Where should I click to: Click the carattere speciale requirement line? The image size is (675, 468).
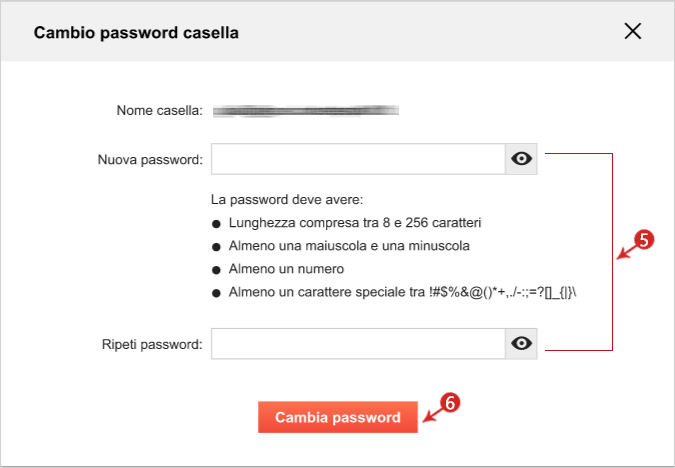click(x=403, y=292)
